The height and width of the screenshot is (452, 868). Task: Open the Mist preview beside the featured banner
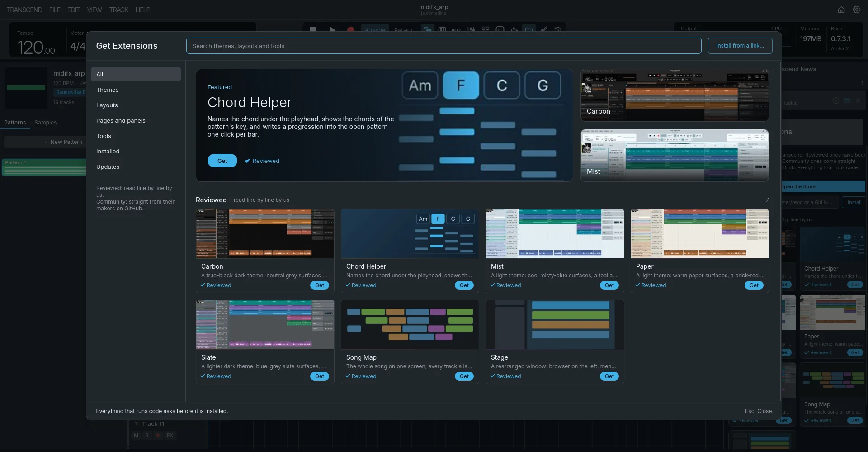click(x=675, y=156)
